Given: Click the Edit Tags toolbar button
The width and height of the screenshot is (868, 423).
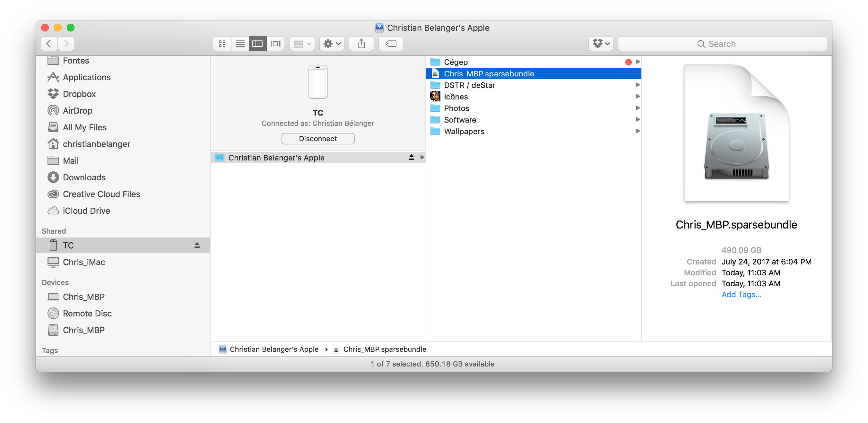Looking at the screenshot, I should point(391,44).
